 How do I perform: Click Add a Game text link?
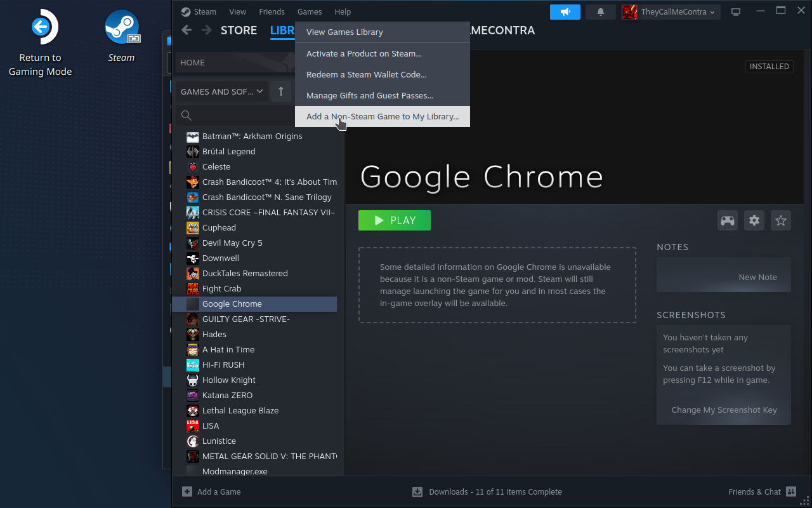pos(219,491)
